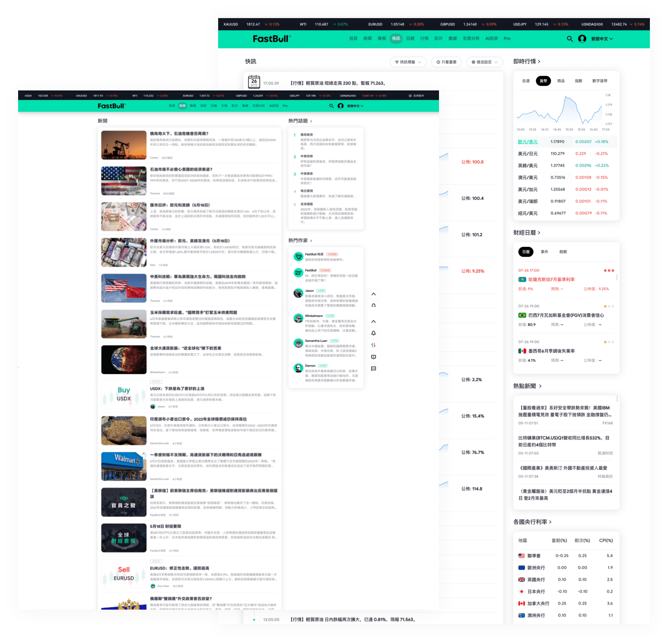Open the 推送設定 dropdown
Image resolution: width=668 pixels, height=644 pixels.
(484, 62)
